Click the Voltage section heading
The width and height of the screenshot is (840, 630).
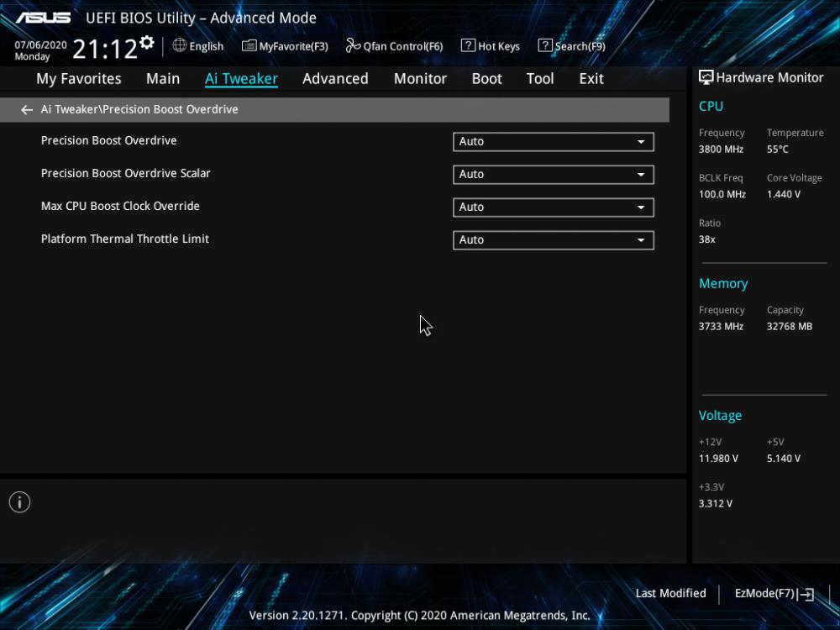[x=721, y=416]
